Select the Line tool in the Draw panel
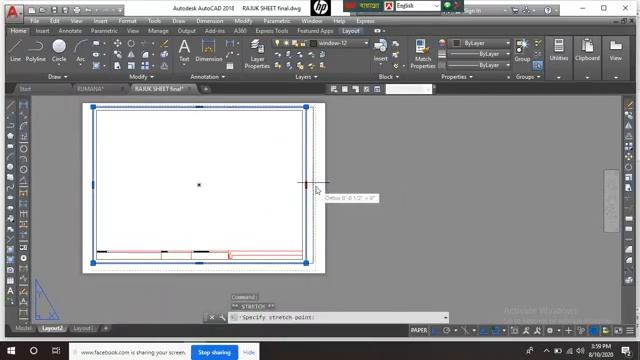The height and width of the screenshot is (360, 640). 15,51
